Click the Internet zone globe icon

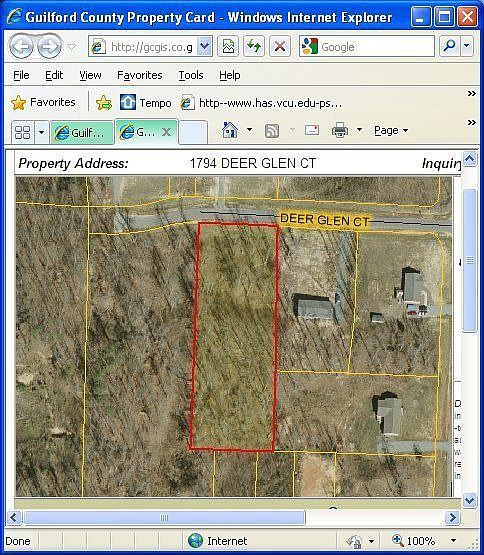[x=195, y=540]
